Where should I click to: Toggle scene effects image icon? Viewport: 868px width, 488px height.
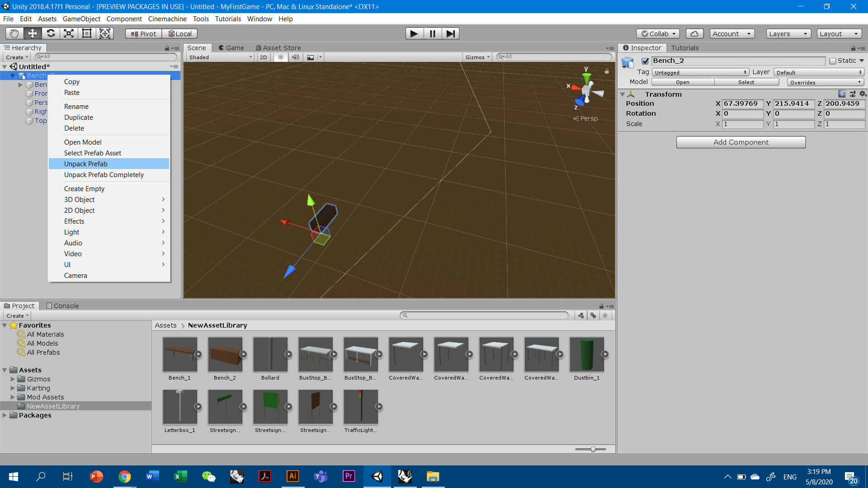tap(311, 57)
